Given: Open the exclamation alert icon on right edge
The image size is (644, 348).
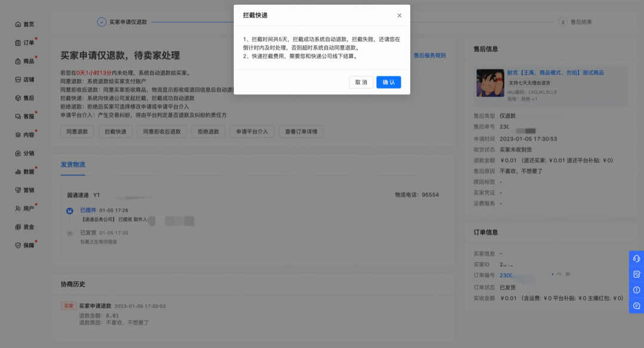Looking at the screenshot, I should 636,290.
